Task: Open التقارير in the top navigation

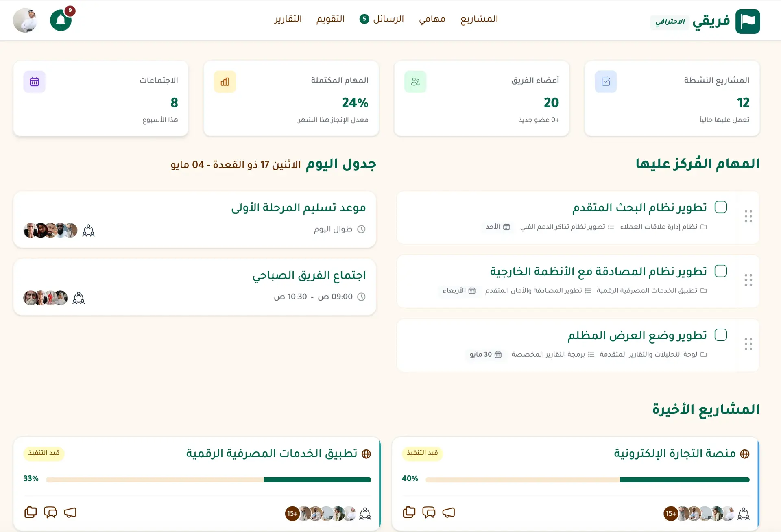Action: point(288,19)
